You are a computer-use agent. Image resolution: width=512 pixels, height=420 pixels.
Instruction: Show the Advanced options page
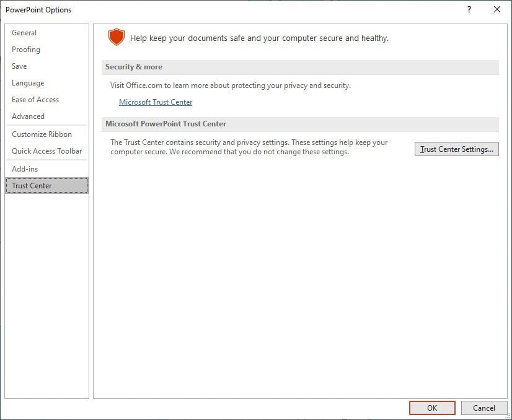tap(29, 116)
